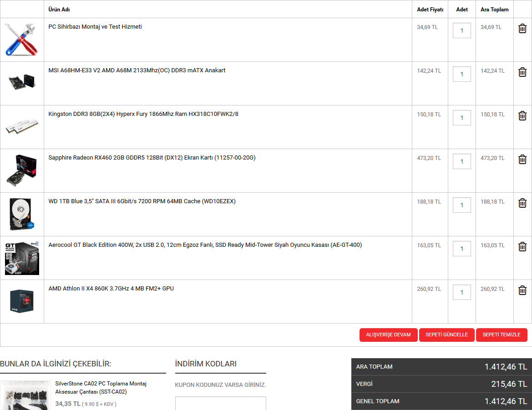Image resolution: width=532 pixels, height=410 pixels.
Task: Select quantity field for Kingston Hyperx Fury
Action: [x=462, y=118]
